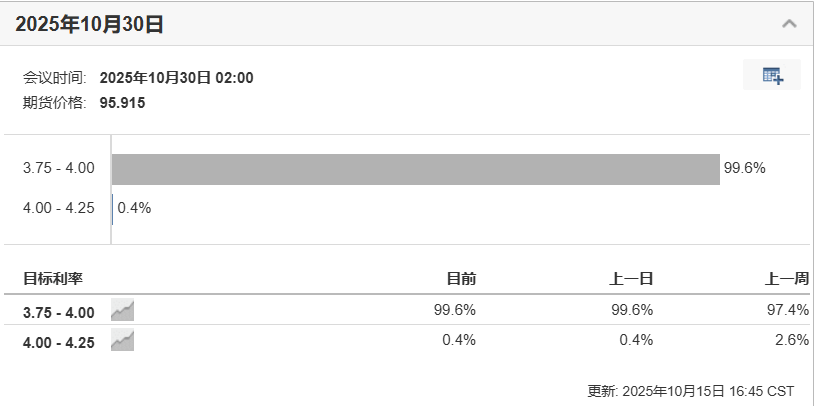The width and height of the screenshot is (814, 406).
Task: Click the gray 99.6% probability bar
Action: coord(415,169)
